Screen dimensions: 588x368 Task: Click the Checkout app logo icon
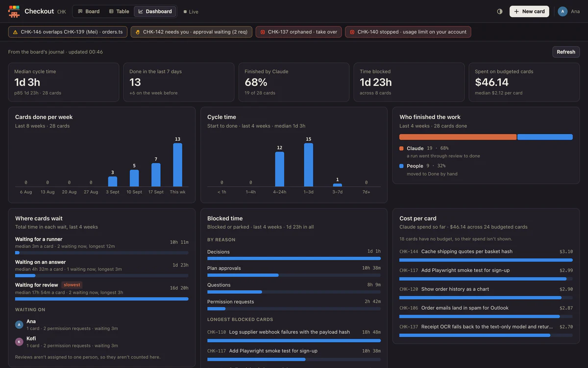click(14, 11)
